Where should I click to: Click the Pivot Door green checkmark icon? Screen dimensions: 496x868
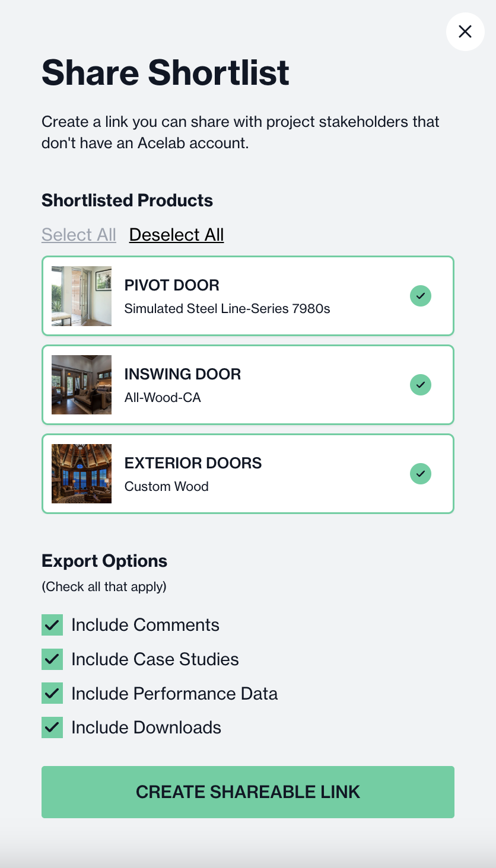(x=421, y=296)
